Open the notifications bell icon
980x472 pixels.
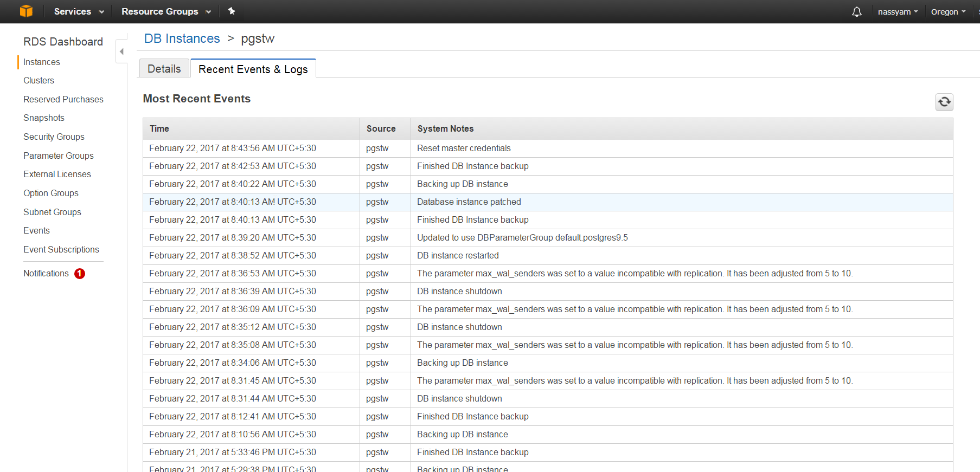tap(857, 11)
